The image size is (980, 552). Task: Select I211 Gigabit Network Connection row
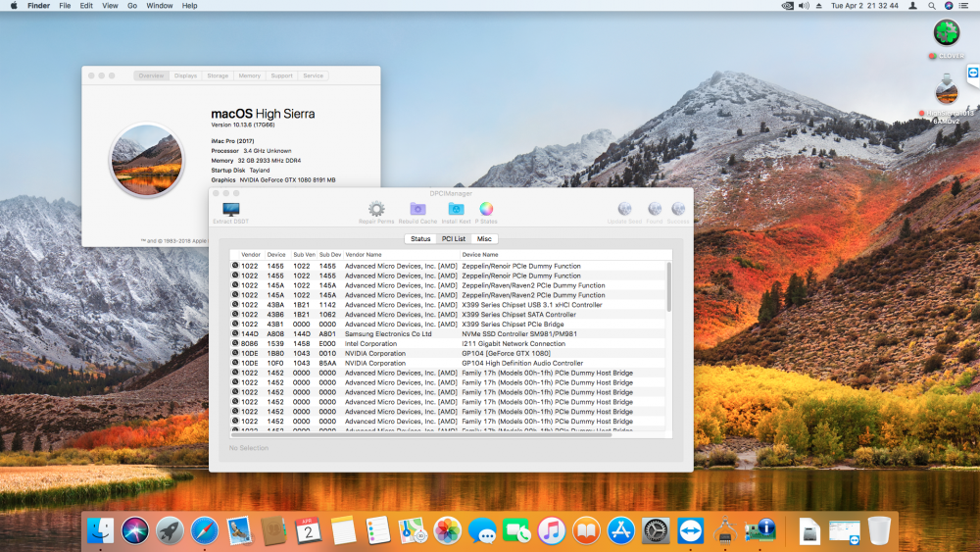pyautogui.click(x=448, y=344)
